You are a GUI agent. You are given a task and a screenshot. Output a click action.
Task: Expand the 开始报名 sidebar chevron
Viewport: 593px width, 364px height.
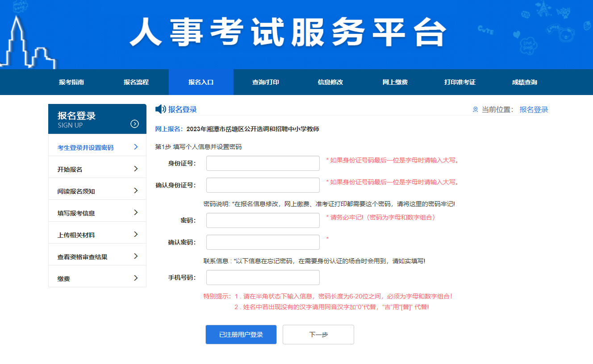pos(136,169)
